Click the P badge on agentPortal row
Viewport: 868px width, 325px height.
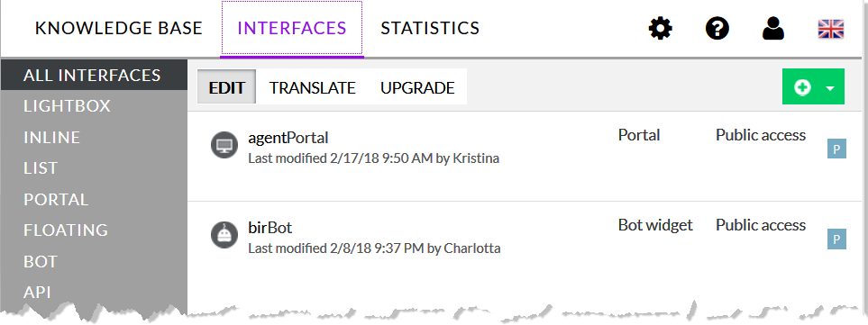pos(836,149)
